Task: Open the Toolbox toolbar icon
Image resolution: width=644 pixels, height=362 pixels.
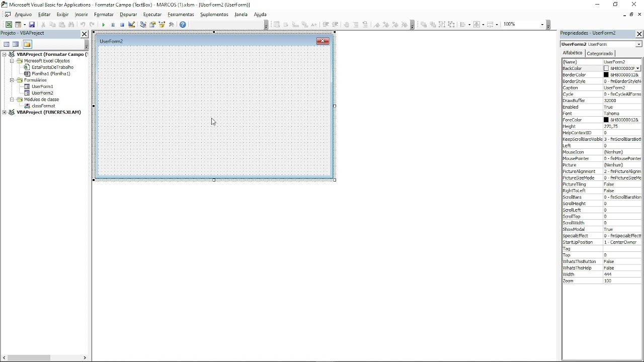Action: click(172, 24)
